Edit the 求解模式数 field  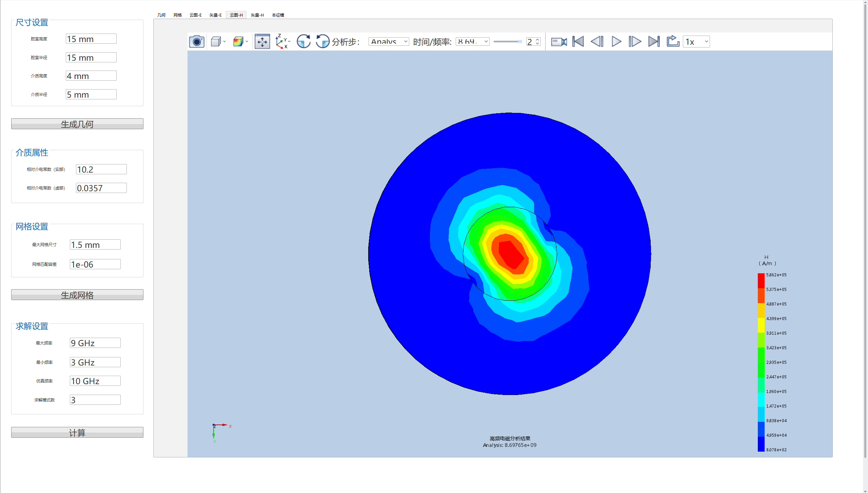pyautogui.click(x=95, y=400)
